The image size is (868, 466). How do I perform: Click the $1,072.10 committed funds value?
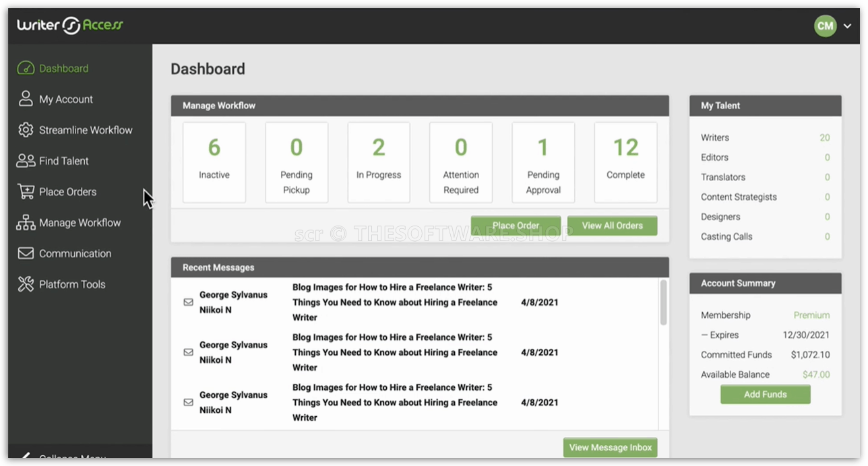(810, 355)
